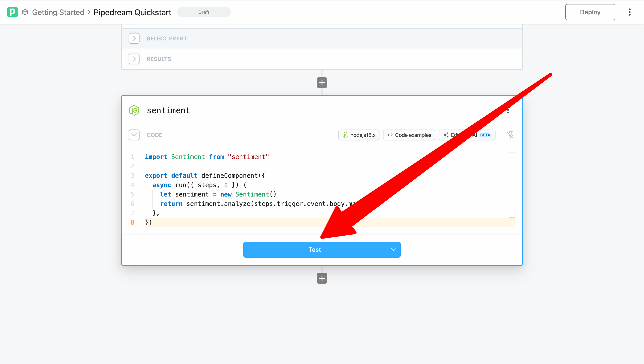
Task: Open the Test button dropdown arrow
Action: click(393, 249)
